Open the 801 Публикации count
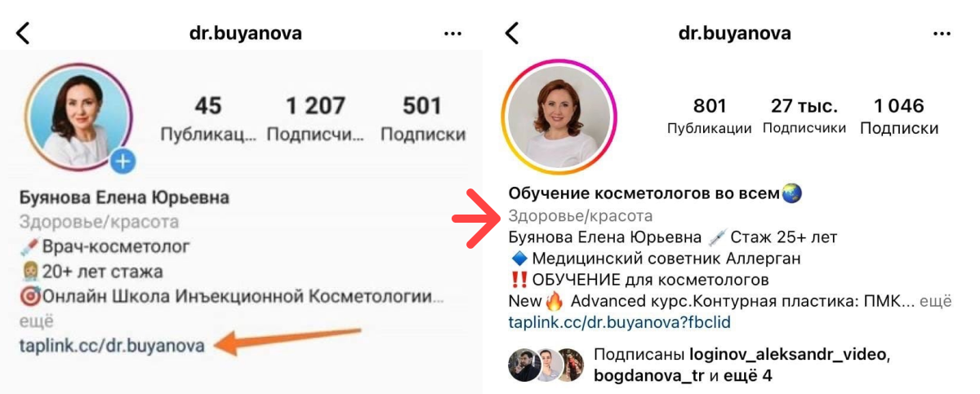Image resolution: width=980 pixels, height=394 pixels. click(710, 117)
